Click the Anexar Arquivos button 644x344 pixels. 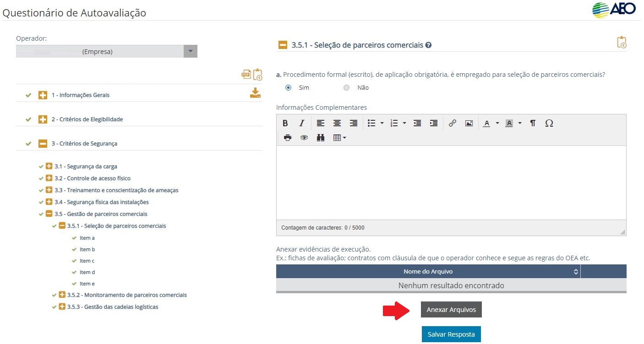(451, 309)
